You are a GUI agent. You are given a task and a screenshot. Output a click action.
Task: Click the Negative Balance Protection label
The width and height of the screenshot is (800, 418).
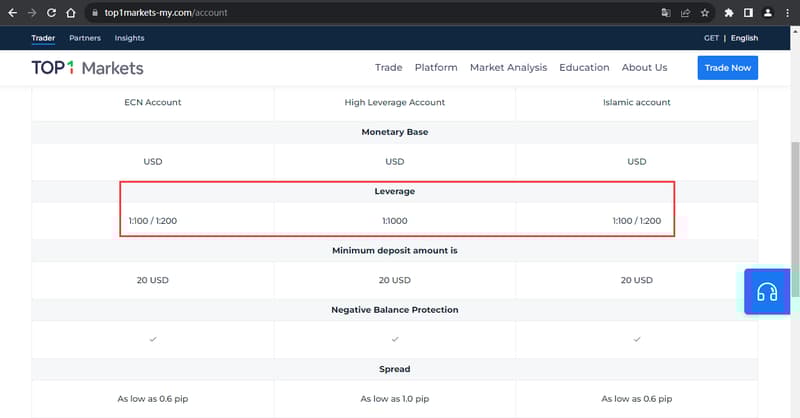tap(394, 309)
